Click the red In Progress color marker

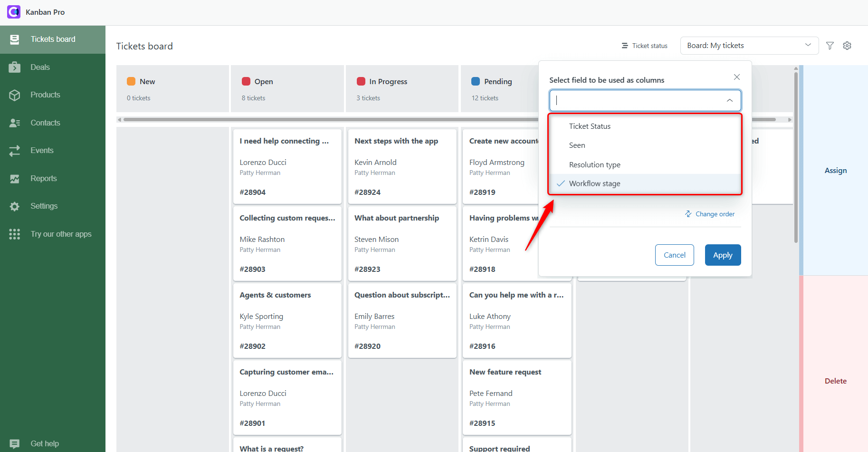point(361,81)
